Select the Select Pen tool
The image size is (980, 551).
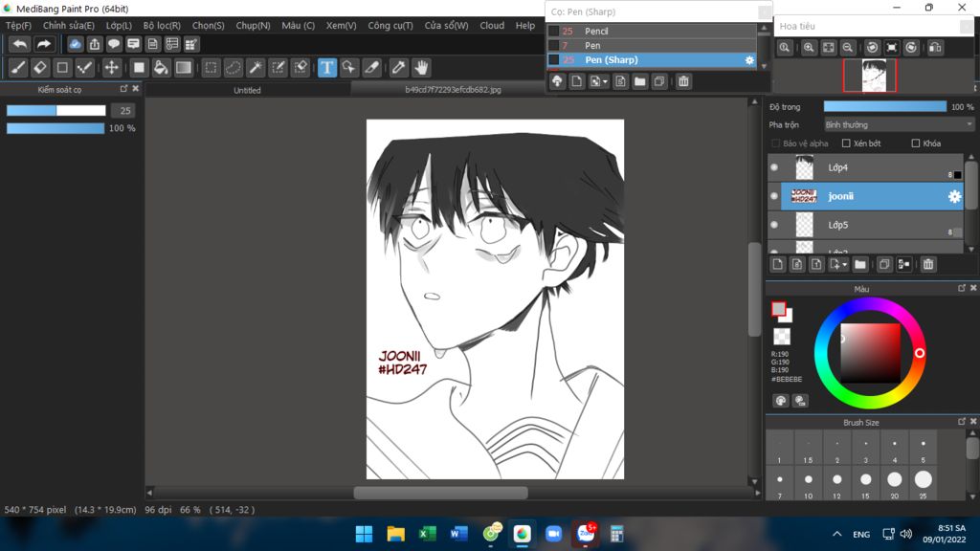[x=278, y=68]
